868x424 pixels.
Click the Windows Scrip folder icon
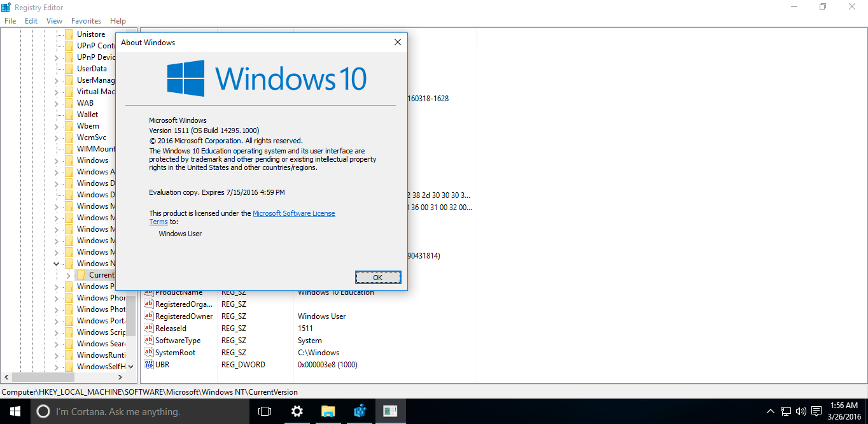pos(69,332)
